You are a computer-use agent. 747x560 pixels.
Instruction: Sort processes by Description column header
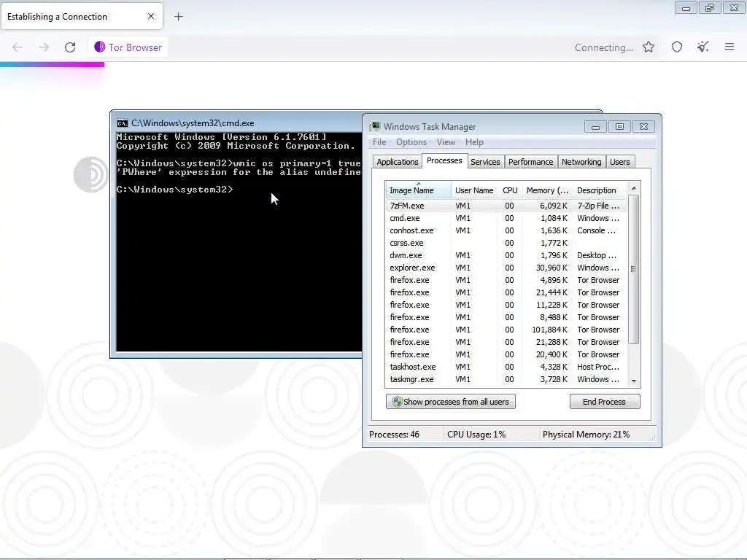coord(600,190)
